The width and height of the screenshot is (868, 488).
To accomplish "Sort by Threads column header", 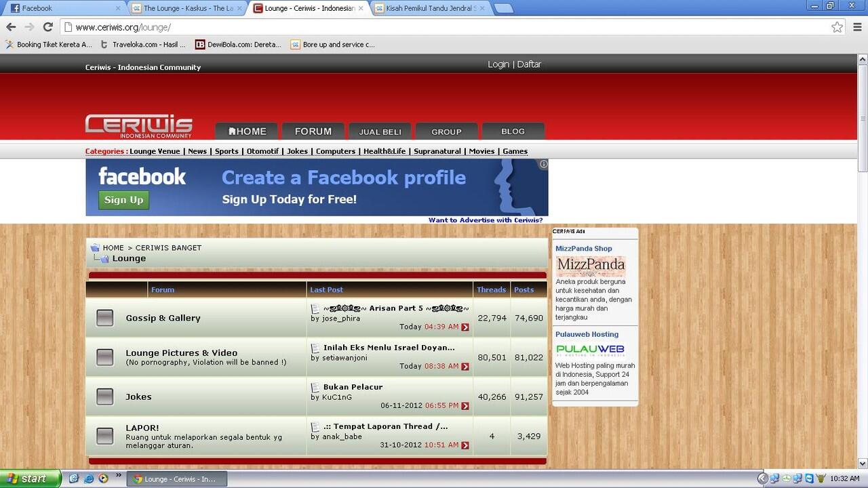I will pyautogui.click(x=491, y=289).
